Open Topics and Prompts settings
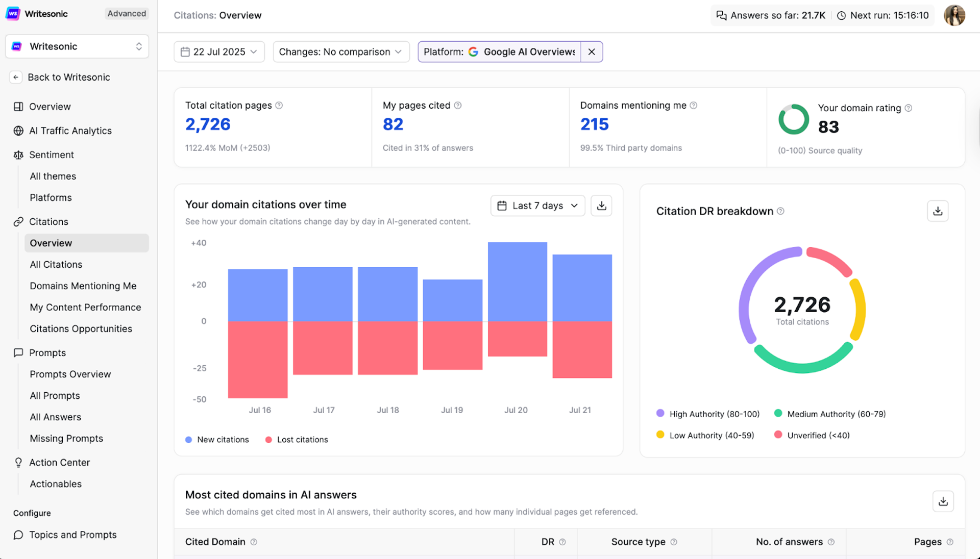 (x=72, y=535)
